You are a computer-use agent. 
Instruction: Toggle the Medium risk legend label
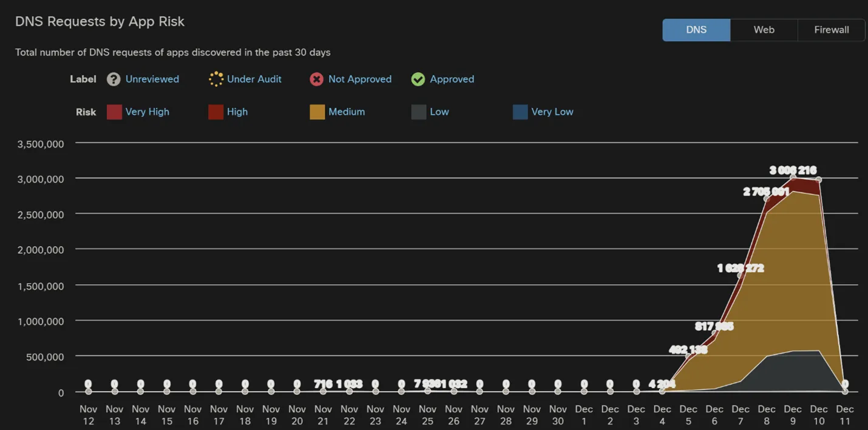click(346, 112)
